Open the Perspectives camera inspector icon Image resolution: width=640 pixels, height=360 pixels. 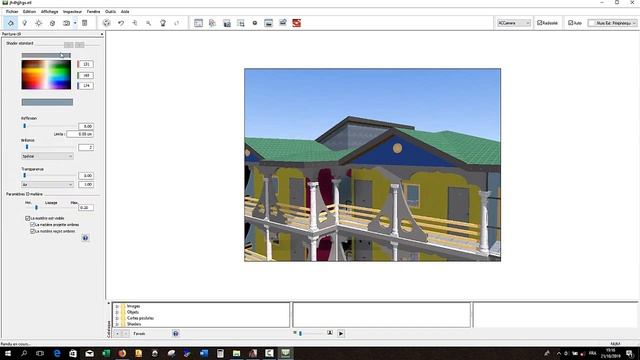pos(66,23)
